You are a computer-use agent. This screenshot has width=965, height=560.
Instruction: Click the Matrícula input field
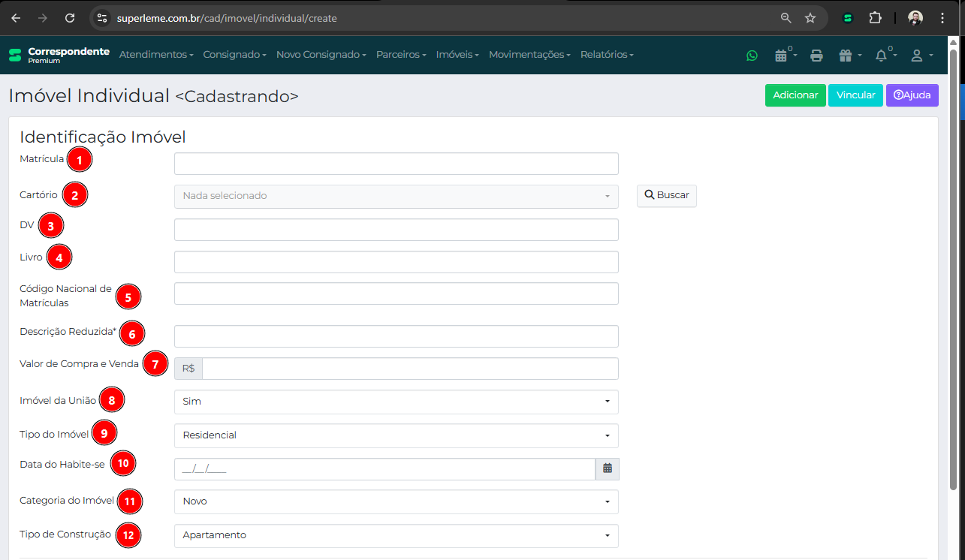click(396, 164)
